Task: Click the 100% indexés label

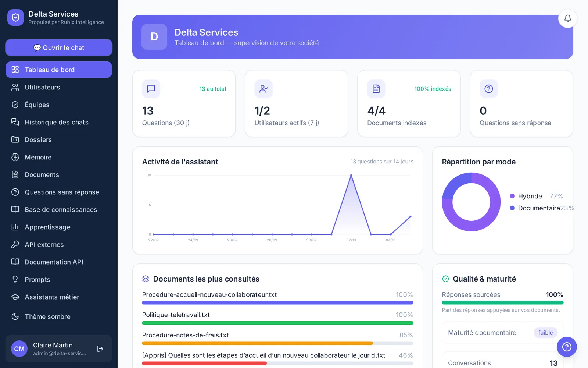Action: tap(433, 89)
